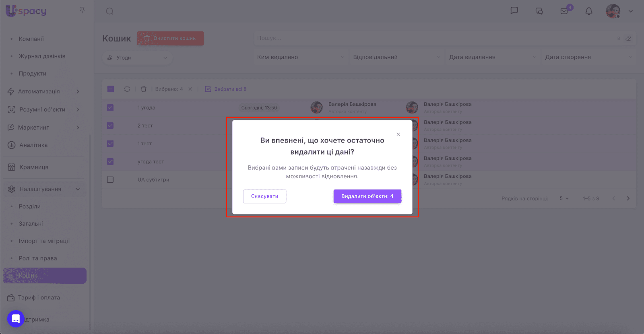
Task: Open Продукти in the sidebar
Action: pyautogui.click(x=33, y=74)
